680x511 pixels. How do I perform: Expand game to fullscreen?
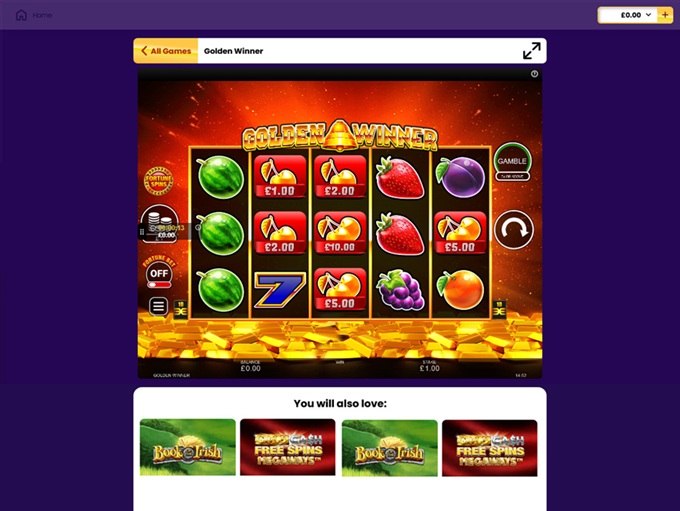pyautogui.click(x=532, y=51)
